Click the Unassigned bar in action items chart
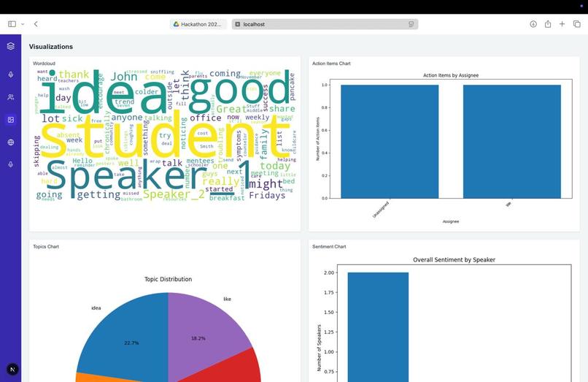 coord(390,142)
